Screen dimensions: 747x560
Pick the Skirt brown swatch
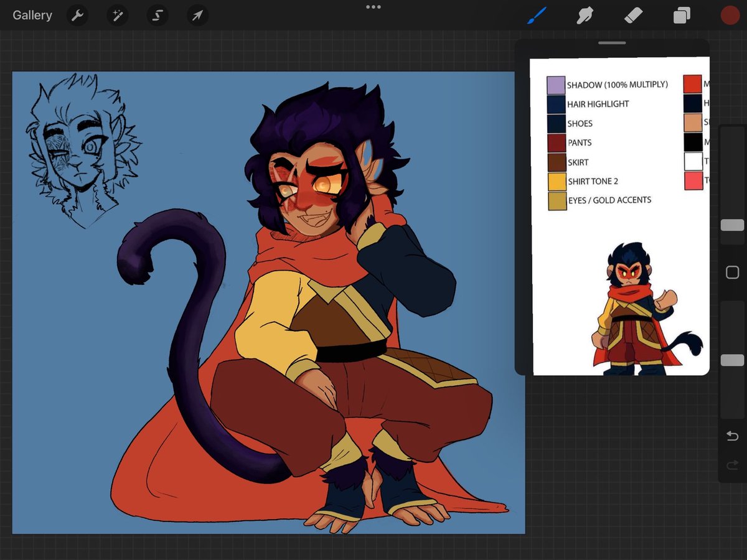557,162
